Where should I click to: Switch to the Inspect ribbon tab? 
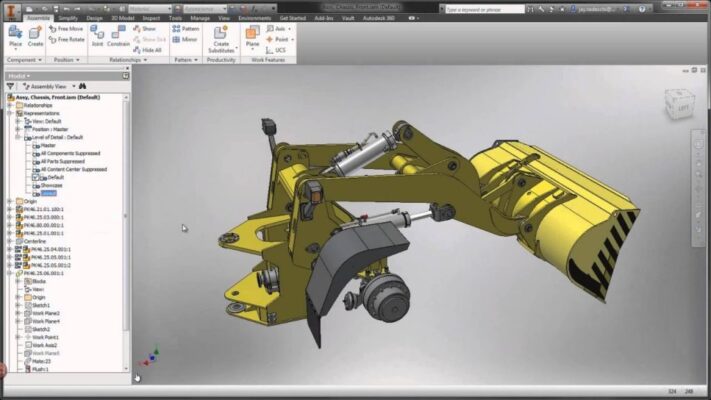pos(151,18)
